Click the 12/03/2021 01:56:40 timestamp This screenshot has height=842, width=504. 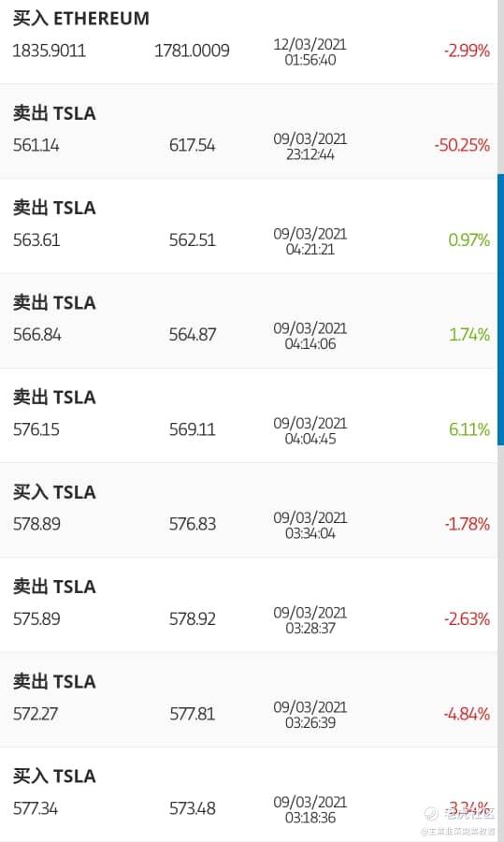(310, 51)
